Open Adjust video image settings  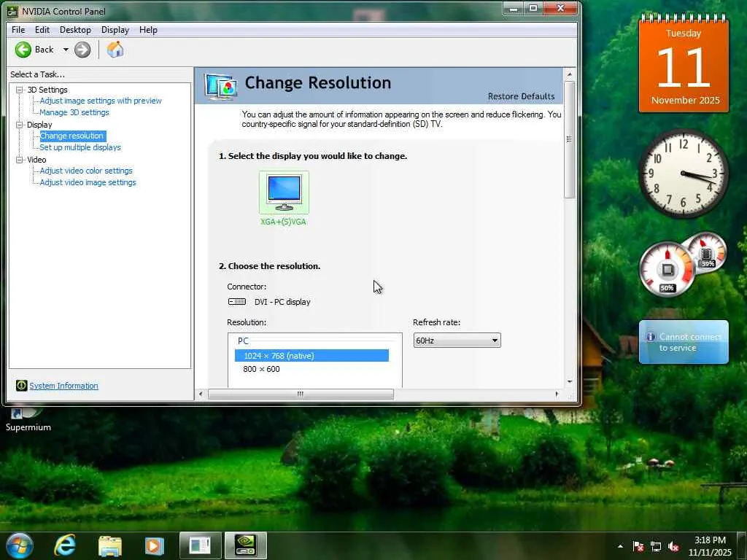point(88,182)
